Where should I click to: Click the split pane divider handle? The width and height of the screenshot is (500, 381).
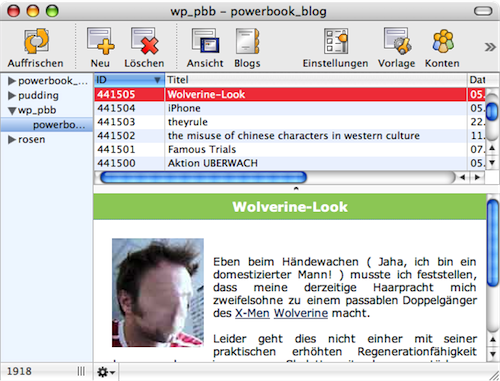tap(296, 189)
